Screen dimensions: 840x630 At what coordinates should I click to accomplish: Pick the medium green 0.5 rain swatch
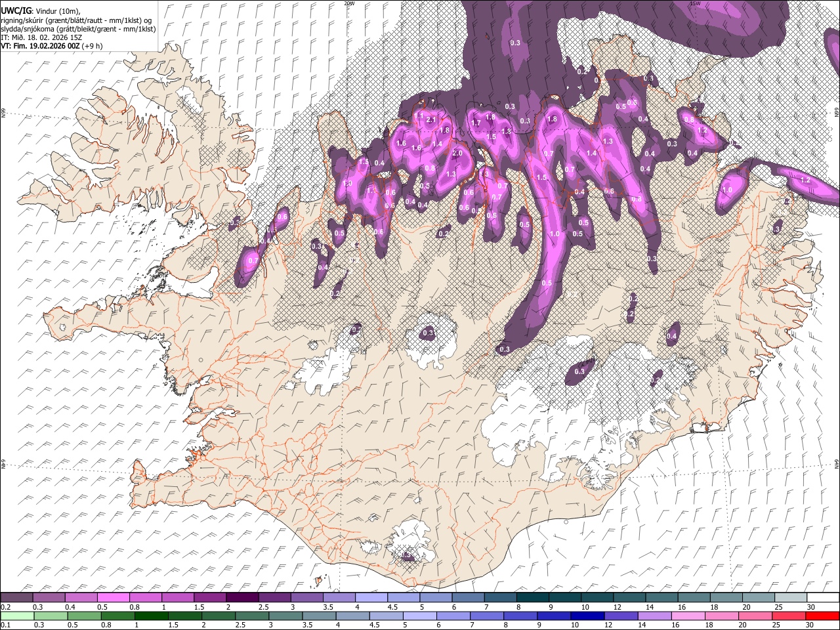[x=84, y=616]
